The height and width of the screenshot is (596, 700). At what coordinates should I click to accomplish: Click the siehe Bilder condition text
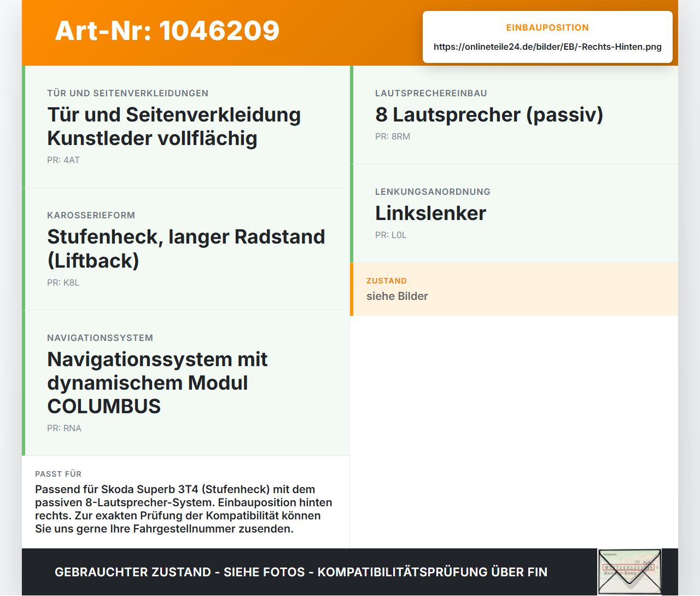[397, 296]
